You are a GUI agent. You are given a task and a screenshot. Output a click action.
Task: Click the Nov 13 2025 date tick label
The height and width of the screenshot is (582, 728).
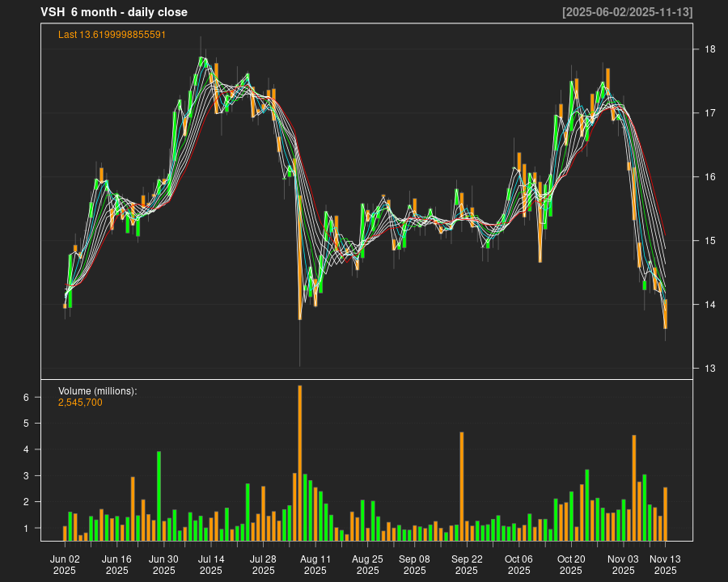coord(665,564)
